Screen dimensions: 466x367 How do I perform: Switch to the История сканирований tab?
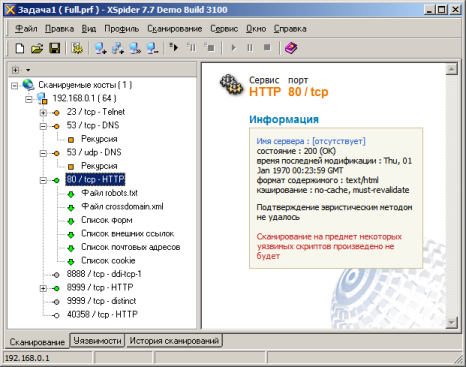[x=174, y=341]
